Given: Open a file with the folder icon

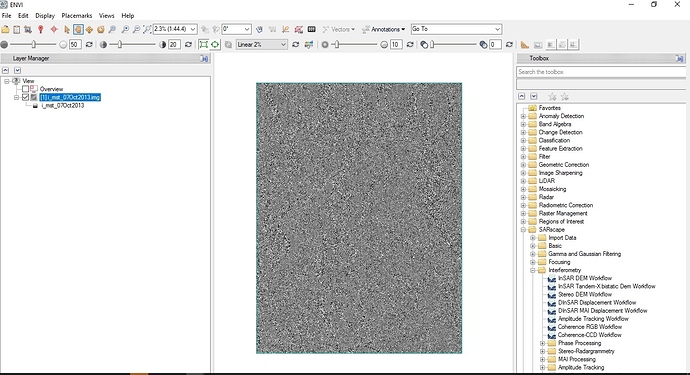Looking at the screenshot, I should [x=5, y=29].
